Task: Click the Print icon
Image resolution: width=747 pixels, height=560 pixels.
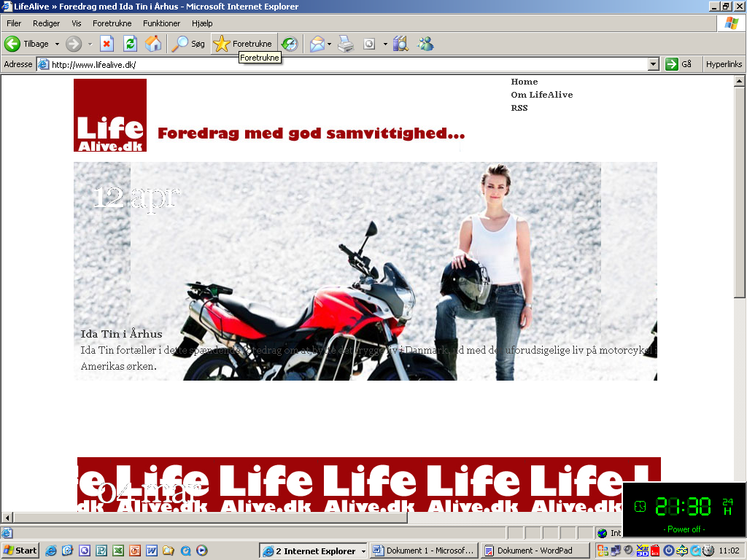Action: coord(346,44)
